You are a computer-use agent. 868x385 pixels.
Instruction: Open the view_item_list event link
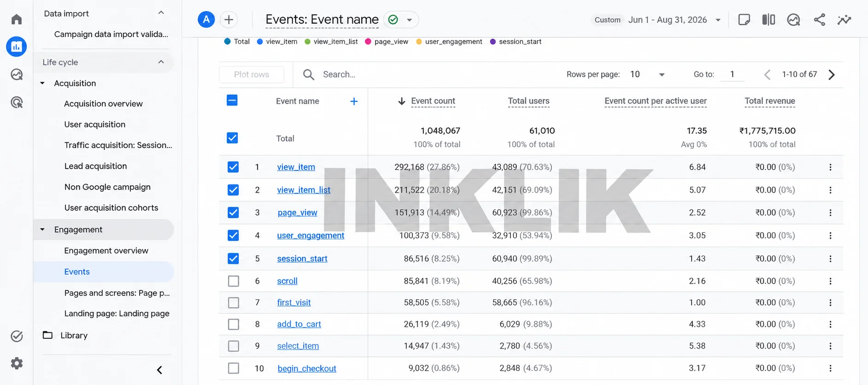[x=304, y=190]
